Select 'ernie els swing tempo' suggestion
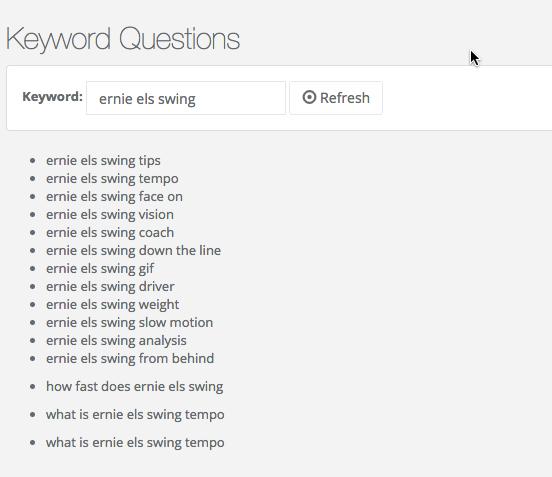This screenshot has height=477, width=552. pyautogui.click(x=112, y=178)
